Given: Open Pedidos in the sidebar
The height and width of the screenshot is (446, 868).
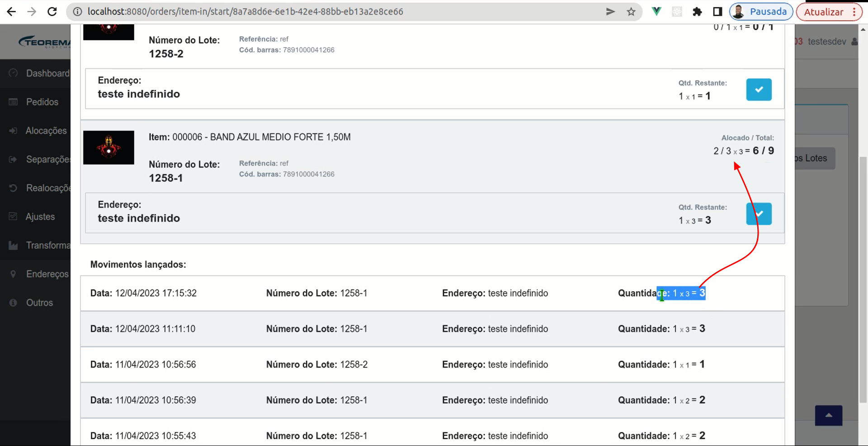Looking at the screenshot, I should click(42, 102).
